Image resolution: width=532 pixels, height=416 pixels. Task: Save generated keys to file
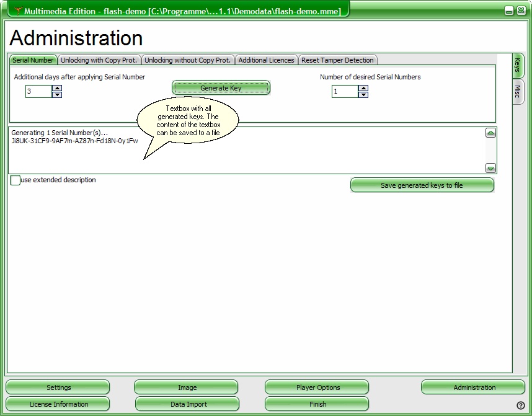(x=422, y=185)
